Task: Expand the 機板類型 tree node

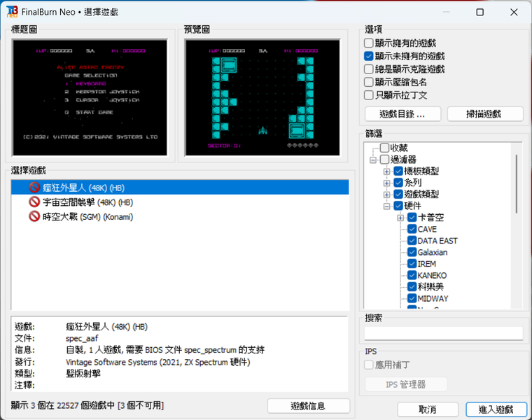Action: coord(386,171)
